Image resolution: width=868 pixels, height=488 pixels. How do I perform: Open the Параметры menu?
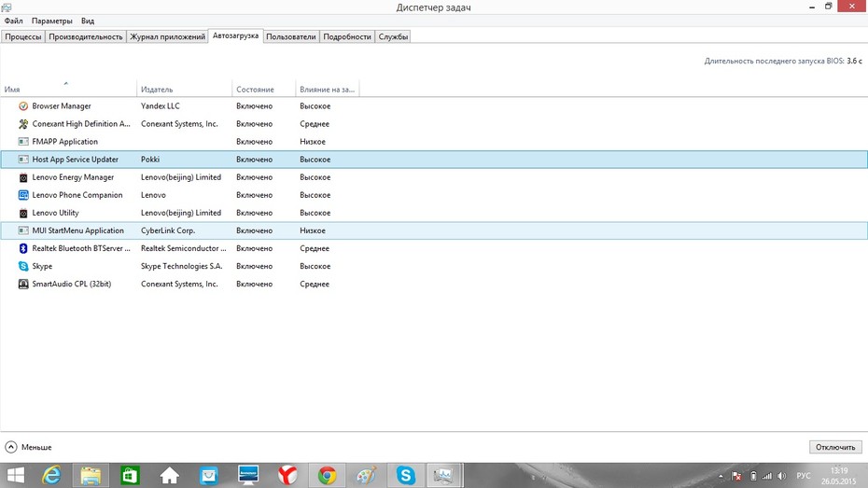click(52, 21)
